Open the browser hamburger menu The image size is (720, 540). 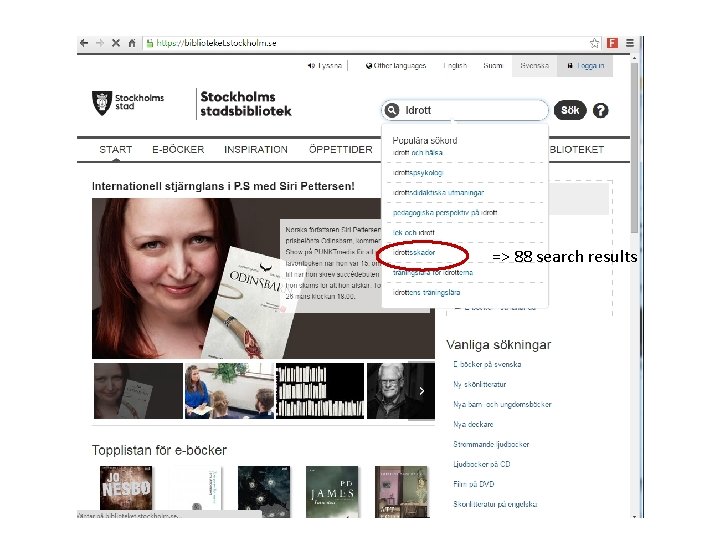630,43
